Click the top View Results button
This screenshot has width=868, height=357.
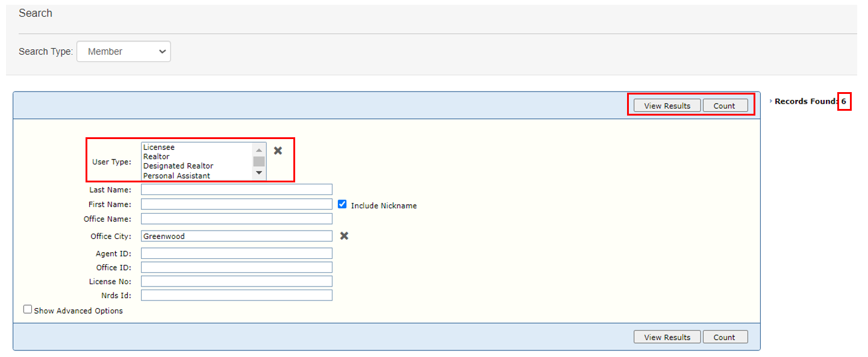click(x=667, y=105)
